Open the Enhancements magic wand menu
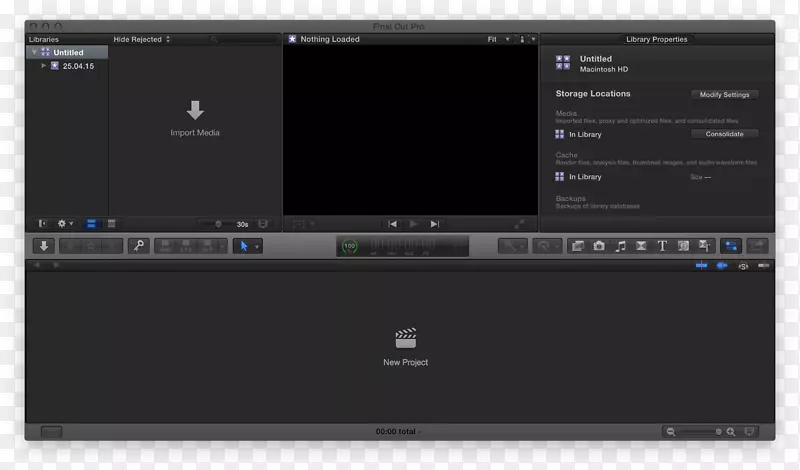The width and height of the screenshot is (800, 470). (x=512, y=246)
